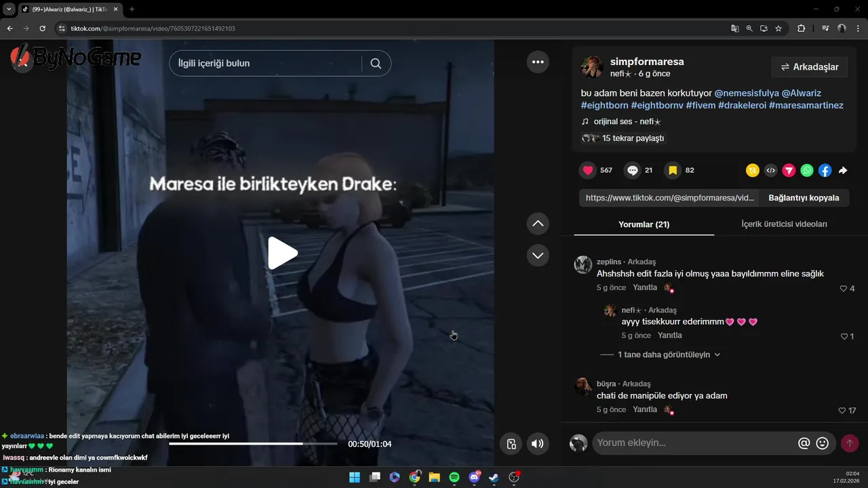The height and width of the screenshot is (488, 868).
Task: Play the paused TikTok video
Action: coord(282,253)
